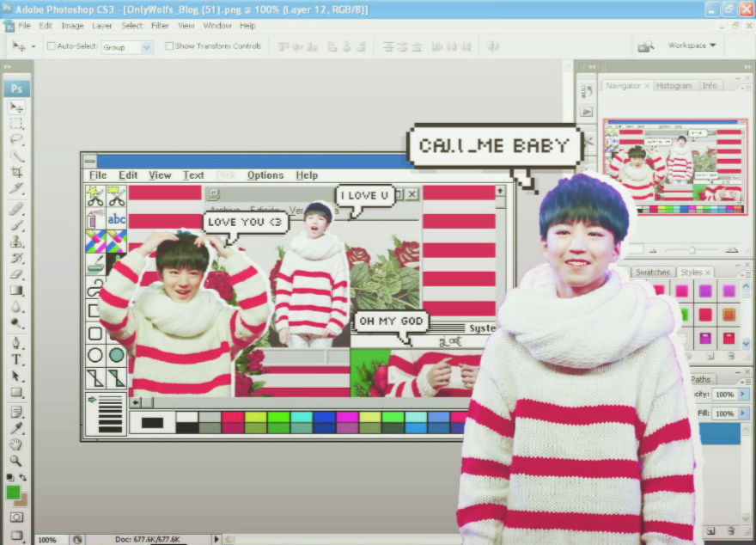Select the Move tool in the toolbox
The height and width of the screenshot is (545, 756).
pyautogui.click(x=16, y=107)
